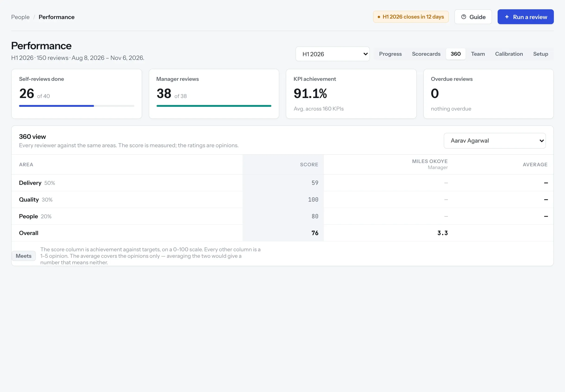Click the 91.1% KPI achievement value
565x392 pixels.
point(310,94)
